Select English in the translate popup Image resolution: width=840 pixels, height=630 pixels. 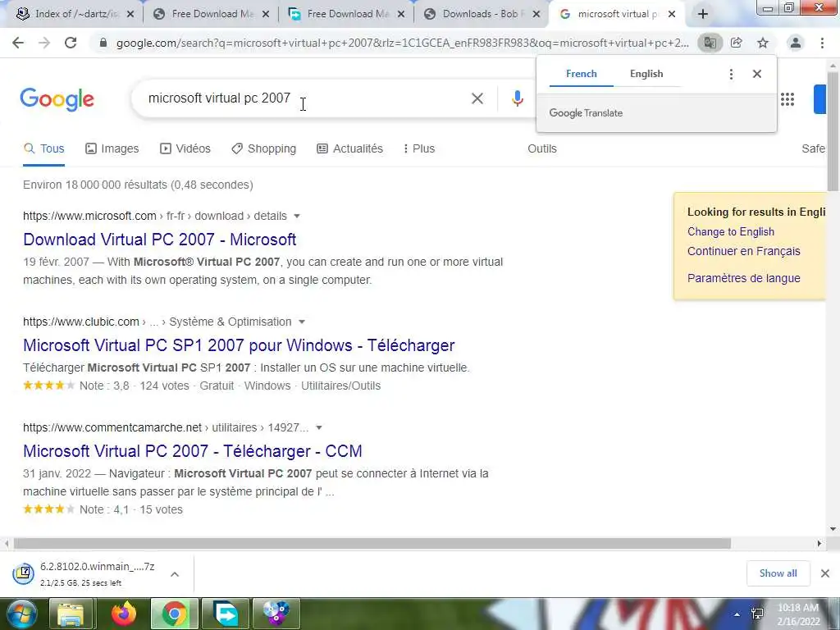pyautogui.click(x=646, y=74)
